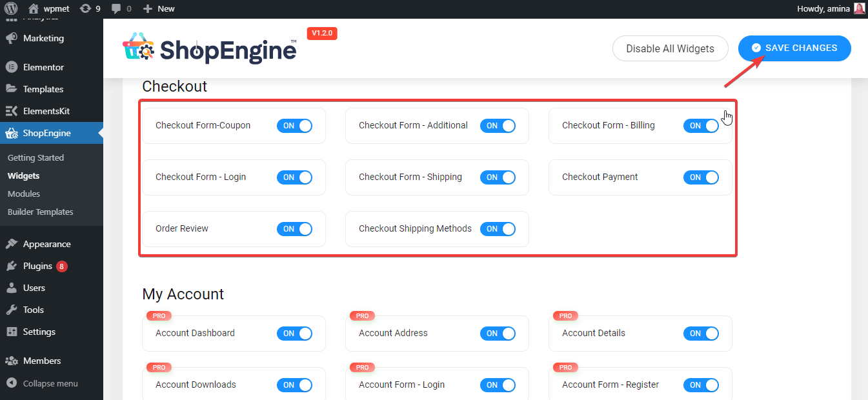Click the New content link
Screen dimensions: 868x400
coord(166,8)
